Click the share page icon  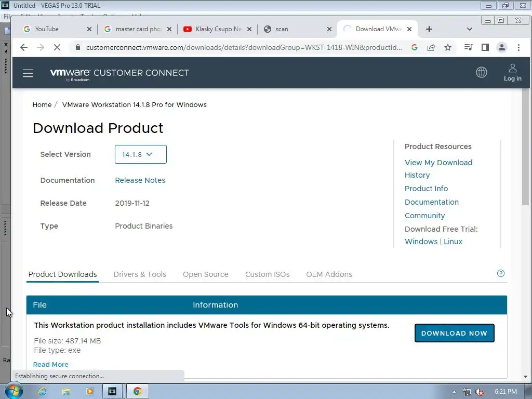coord(431,47)
